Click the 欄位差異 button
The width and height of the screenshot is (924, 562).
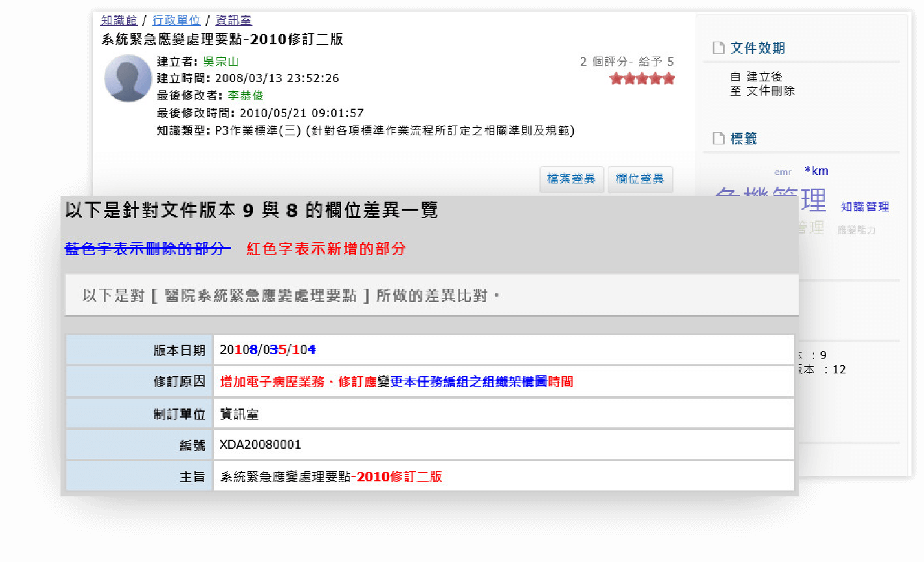pos(640,179)
